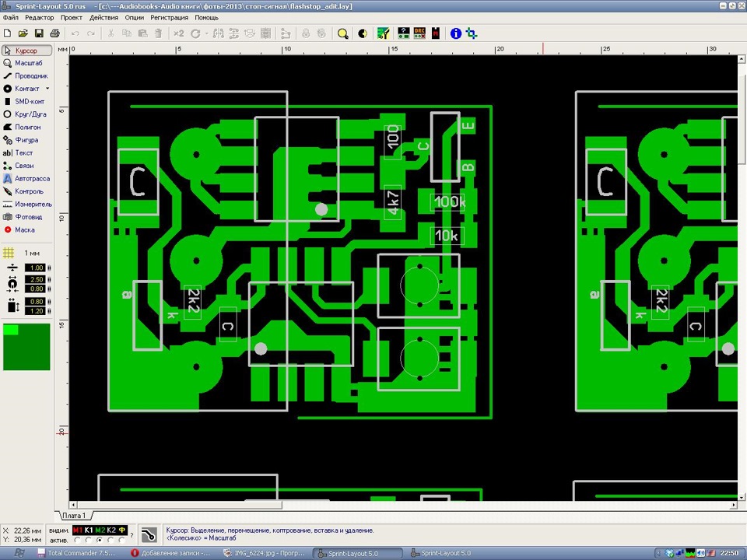
Task: Set K1 as active layer radio
Action: [89, 541]
